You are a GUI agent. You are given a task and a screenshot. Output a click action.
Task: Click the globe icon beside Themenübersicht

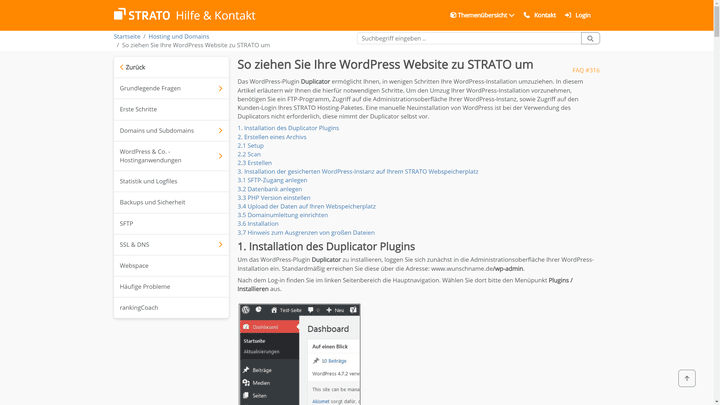click(453, 15)
